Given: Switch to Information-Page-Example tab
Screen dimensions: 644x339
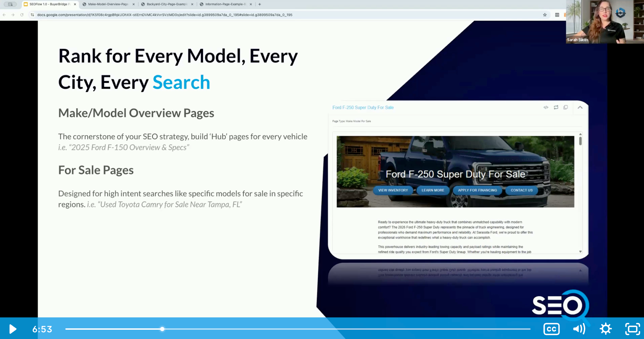Looking at the screenshot, I should coord(225,4).
